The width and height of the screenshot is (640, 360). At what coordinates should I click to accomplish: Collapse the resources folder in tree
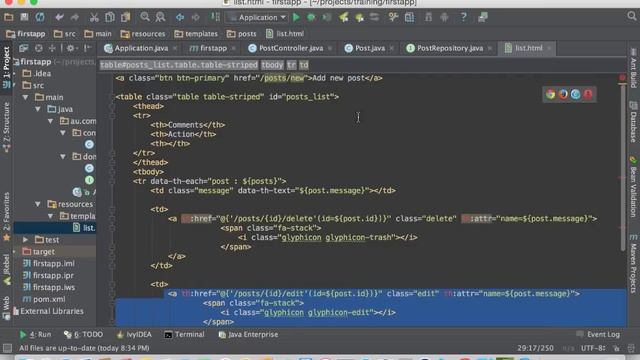pyautogui.click(x=38, y=204)
